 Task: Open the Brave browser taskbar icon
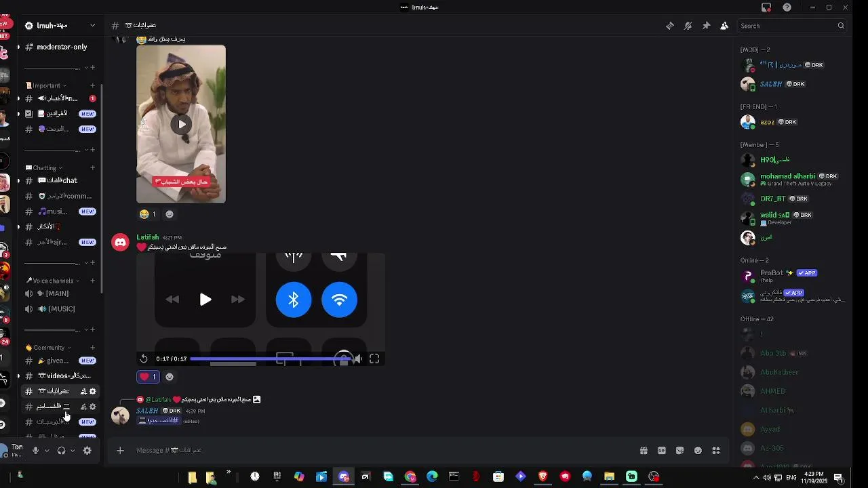(542, 476)
